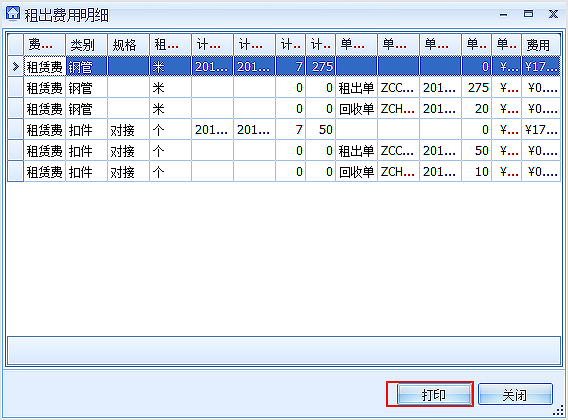568x420 pixels.
Task: Click the house icon in title bar
Action: [13, 13]
